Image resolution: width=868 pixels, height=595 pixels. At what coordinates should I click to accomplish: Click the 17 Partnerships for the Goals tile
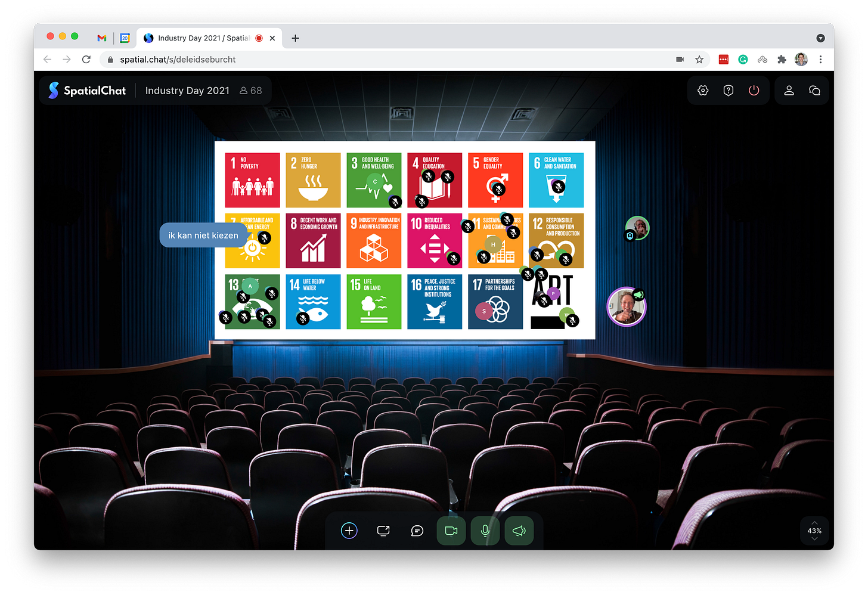[x=495, y=302]
